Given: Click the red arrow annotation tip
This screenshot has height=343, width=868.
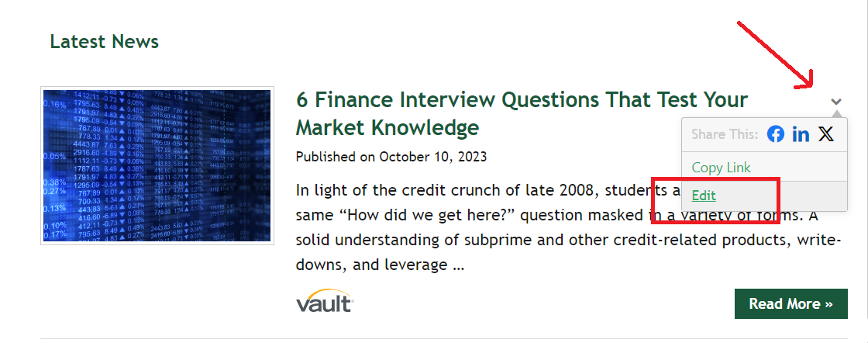Looking at the screenshot, I should (811, 84).
